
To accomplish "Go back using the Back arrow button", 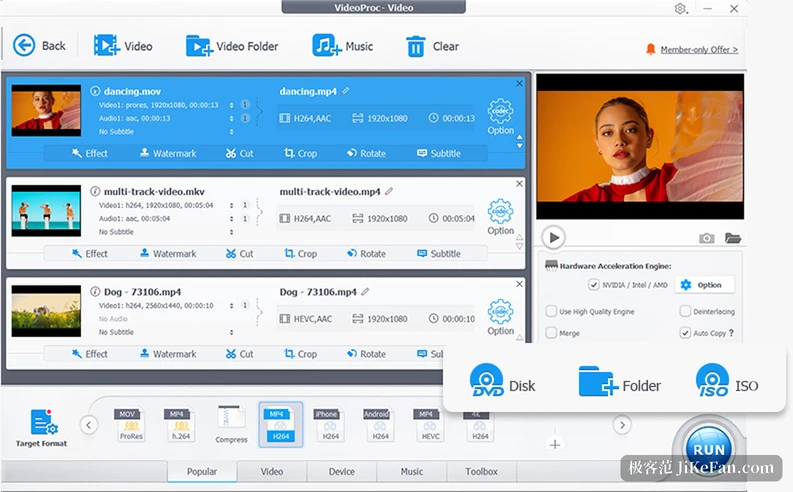I will click(x=39, y=46).
